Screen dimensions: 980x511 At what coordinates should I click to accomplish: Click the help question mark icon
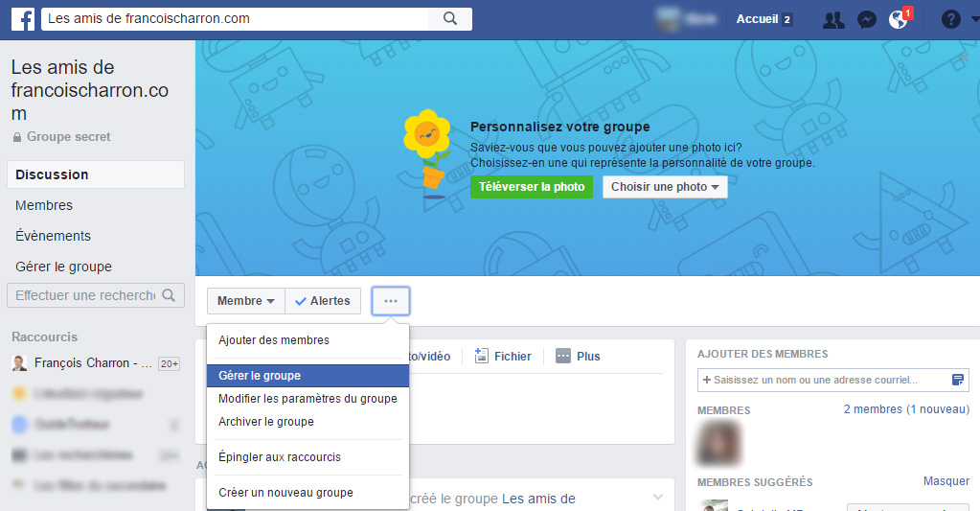(950, 20)
